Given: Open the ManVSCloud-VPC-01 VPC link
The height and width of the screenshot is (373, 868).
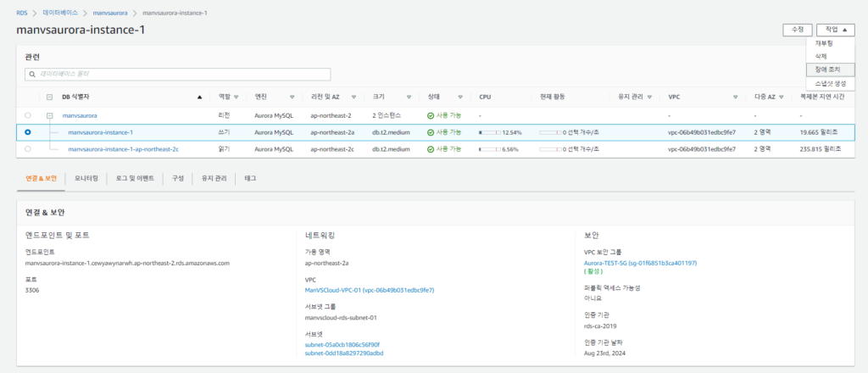Looking at the screenshot, I should pos(370,290).
